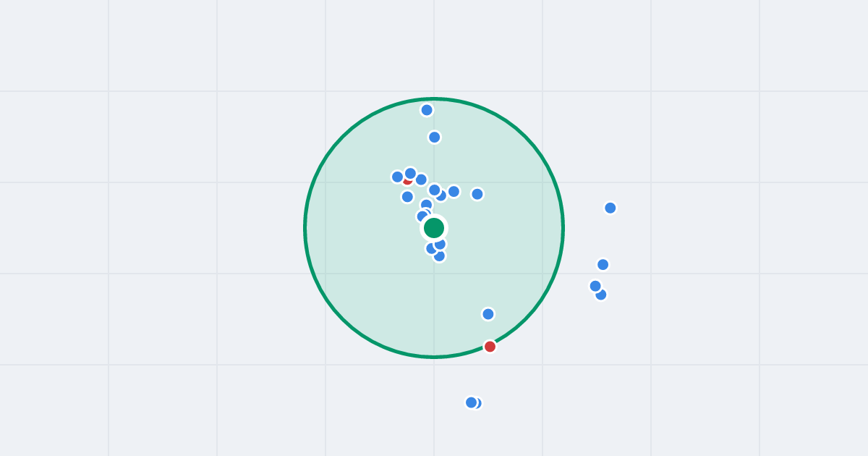This screenshot has height=456, width=868.
Task: Select the red marker on the circle's edge
Action: point(490,347)
